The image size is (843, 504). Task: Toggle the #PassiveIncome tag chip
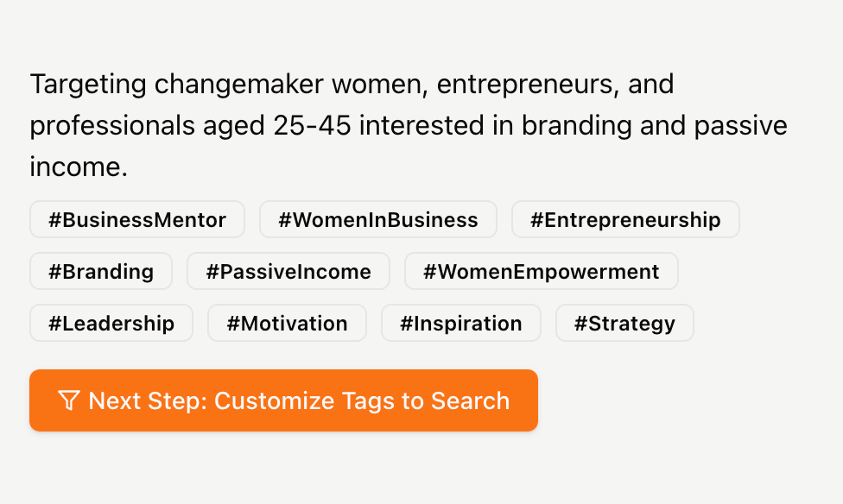[288, 271]
